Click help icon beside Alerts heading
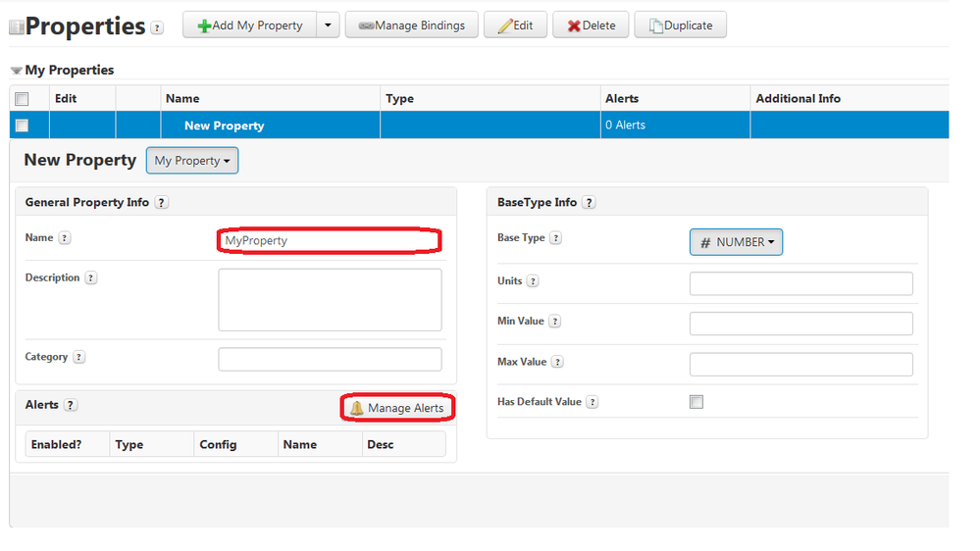The width and height of the screenshot is (980, 551). (70, 405)
